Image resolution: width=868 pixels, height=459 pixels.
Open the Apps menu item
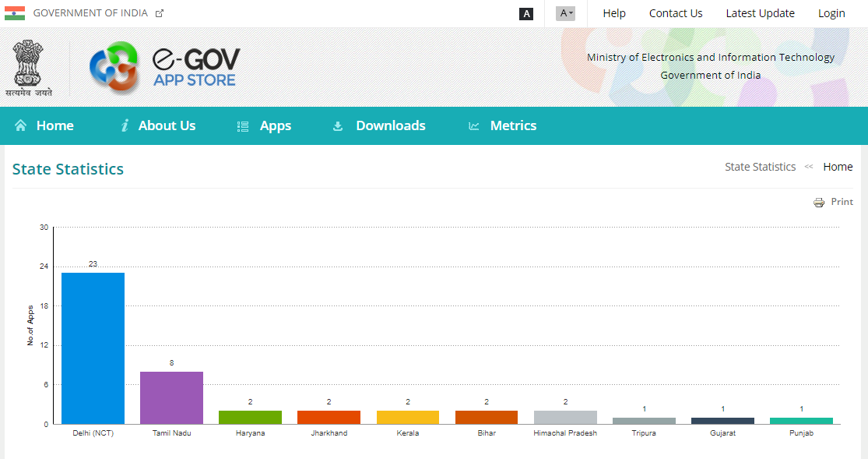(x=277, y=125)
